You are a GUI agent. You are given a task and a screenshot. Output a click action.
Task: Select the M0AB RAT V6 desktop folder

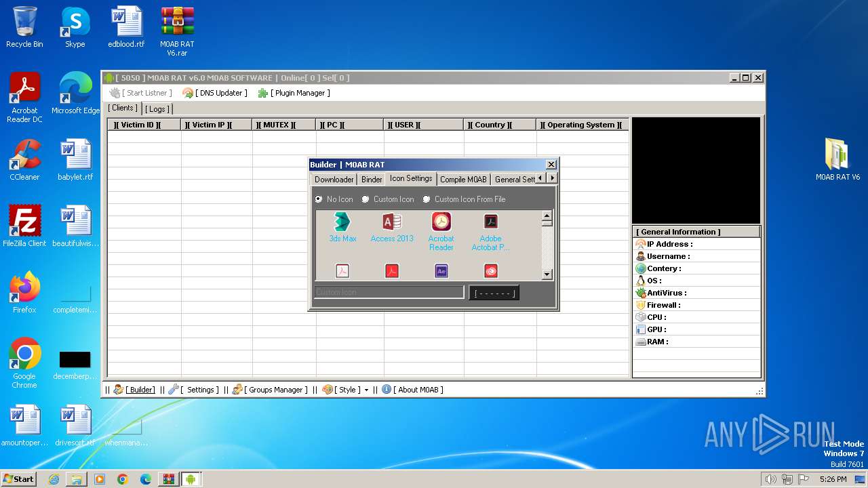click(x=837, y=160)
